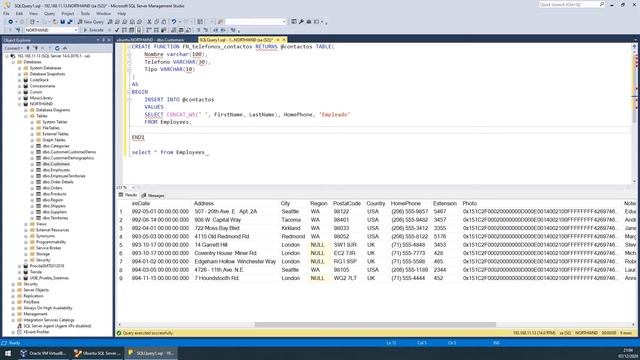Click the query success green status icon
Image resolution: width=640 pixels, height=360 pixels.
pos(119,333)
